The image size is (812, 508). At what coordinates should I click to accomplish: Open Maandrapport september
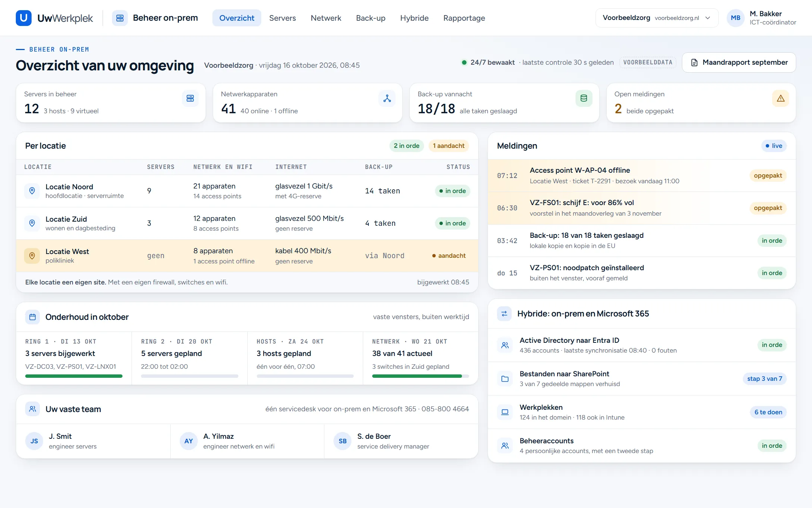[x=739, y=62]
